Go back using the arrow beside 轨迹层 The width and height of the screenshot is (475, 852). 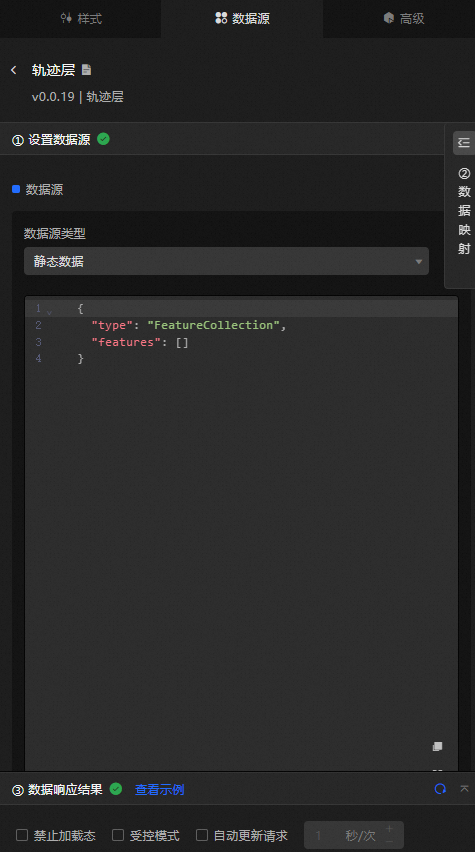(14, 70)
